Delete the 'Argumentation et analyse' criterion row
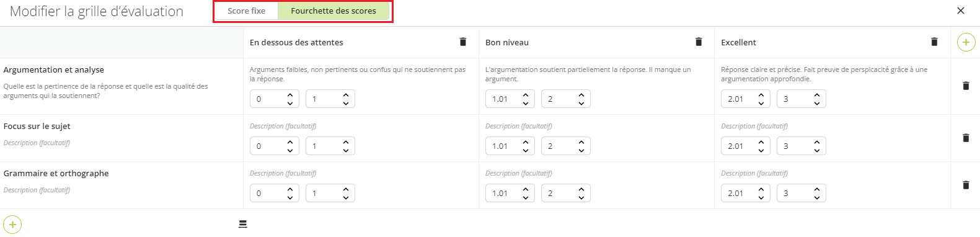Image resolution: width=980 pixels, height=237 pixels. coord(966,86)
